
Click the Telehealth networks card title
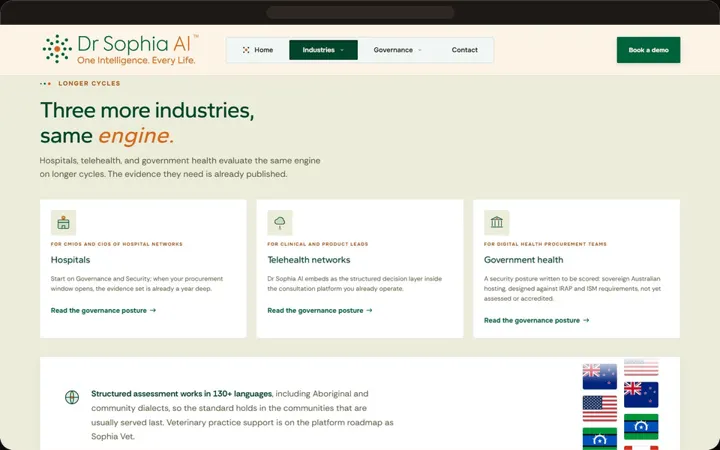coord(309,260)
